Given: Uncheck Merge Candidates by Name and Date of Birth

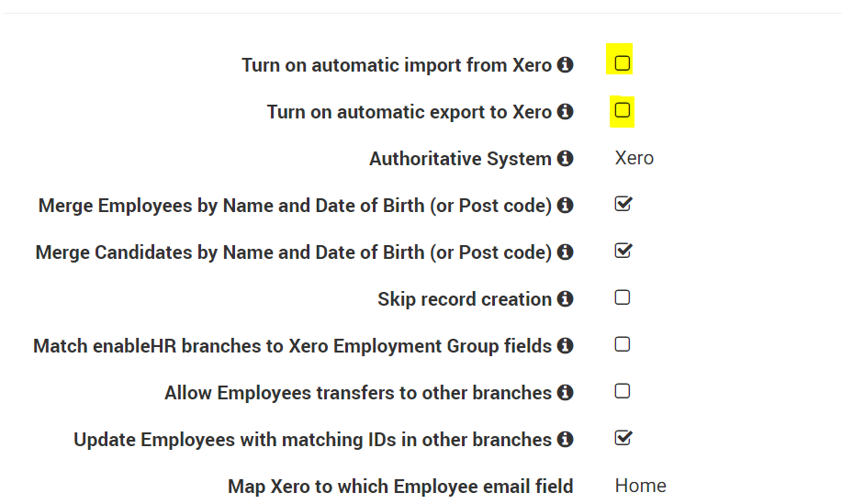Looking at the screenshot, I should (623, 251).
